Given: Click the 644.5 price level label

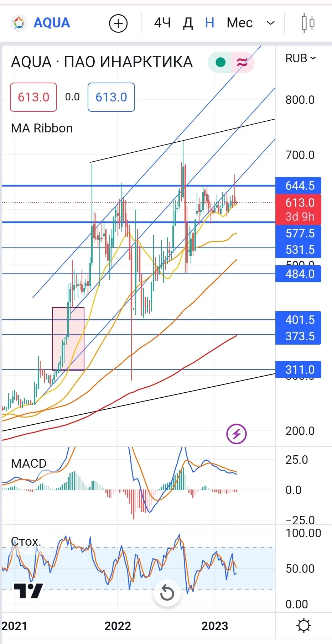Looking at the screenshot, I should [x=299, y=185].
